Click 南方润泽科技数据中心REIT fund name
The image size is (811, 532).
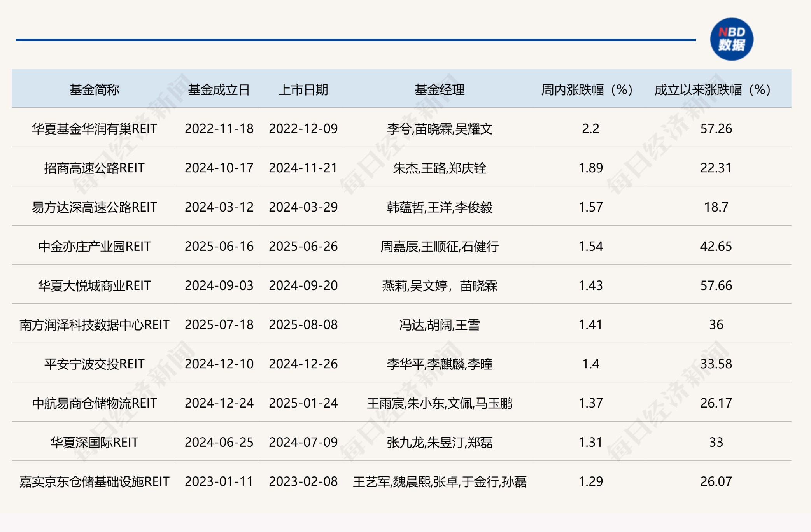[95, 325]
